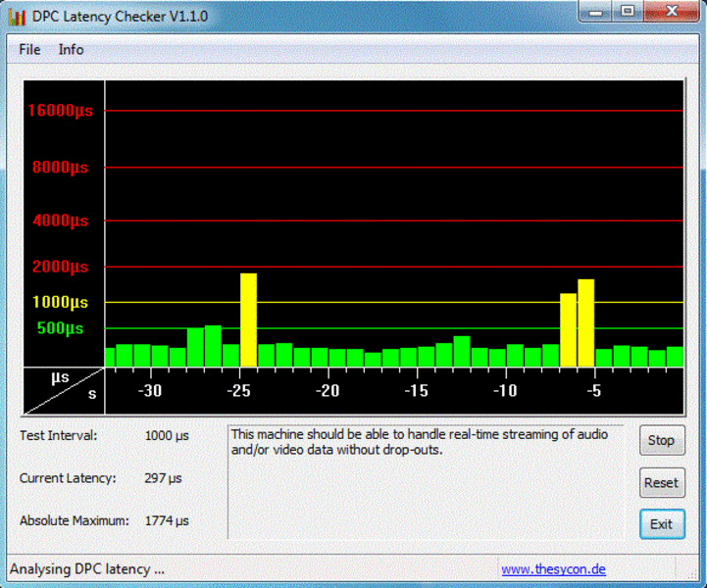Click the Current Latency label
The width and height of the screenshot is (707, 588).
pyautogui.click(x=68, y=478)
